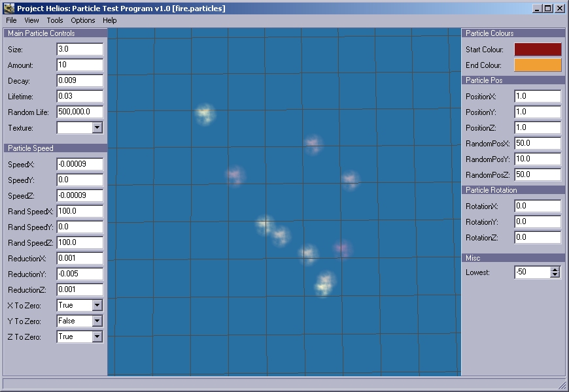
Task: Pick the orange End Colour swatch
Action: click(538, 65)
